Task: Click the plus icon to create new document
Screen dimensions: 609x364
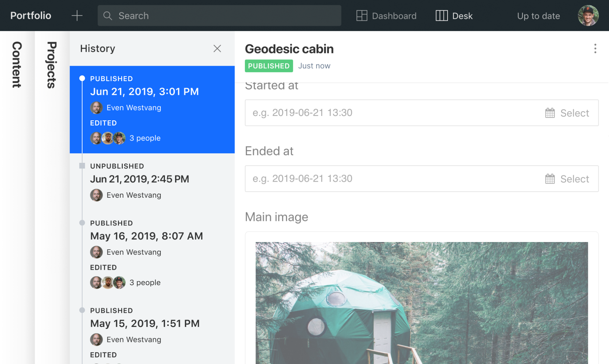Action: (x=77, y=15)
